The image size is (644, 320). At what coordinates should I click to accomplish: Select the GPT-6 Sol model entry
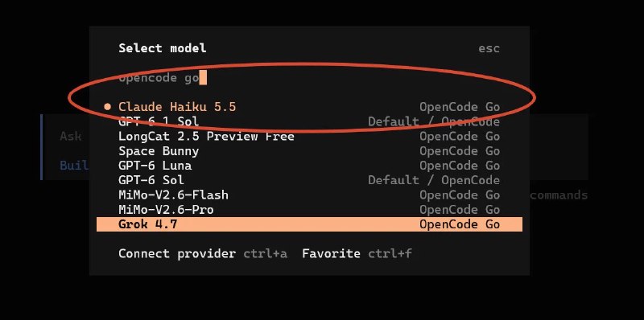pos(309,180)
